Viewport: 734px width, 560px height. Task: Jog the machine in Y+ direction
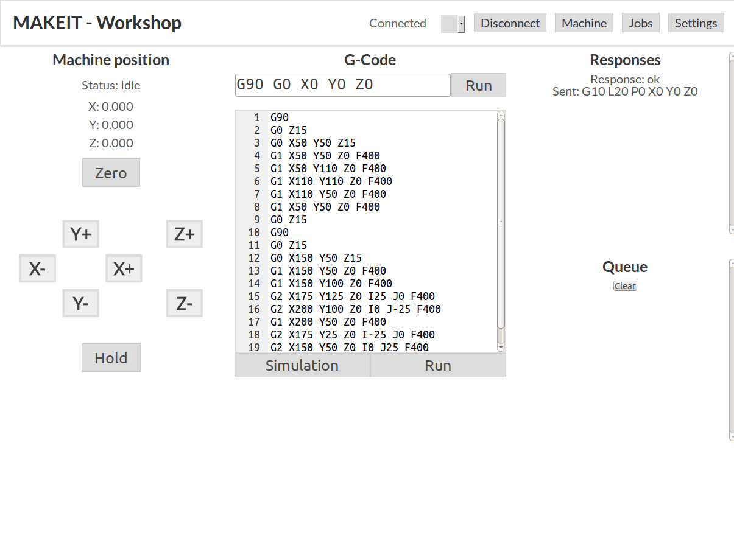tap(80, 234)
